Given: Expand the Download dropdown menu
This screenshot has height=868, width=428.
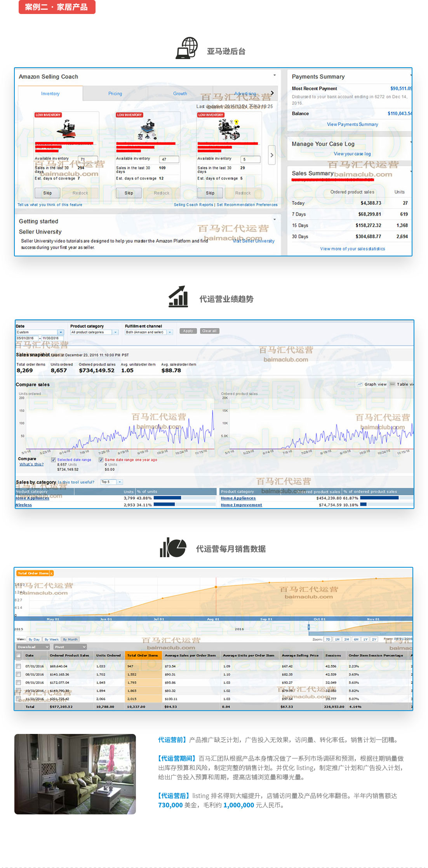Looking at the screenshot, I should 33,647.
